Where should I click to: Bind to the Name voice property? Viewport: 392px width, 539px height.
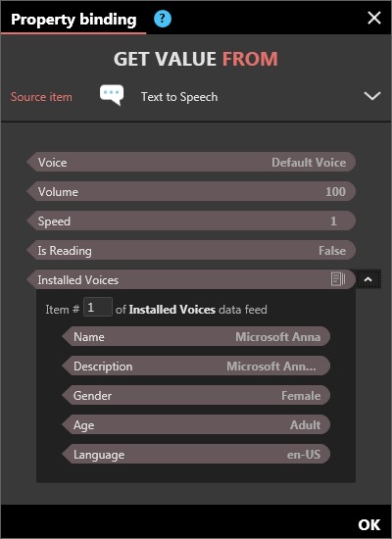coord(196,336)
